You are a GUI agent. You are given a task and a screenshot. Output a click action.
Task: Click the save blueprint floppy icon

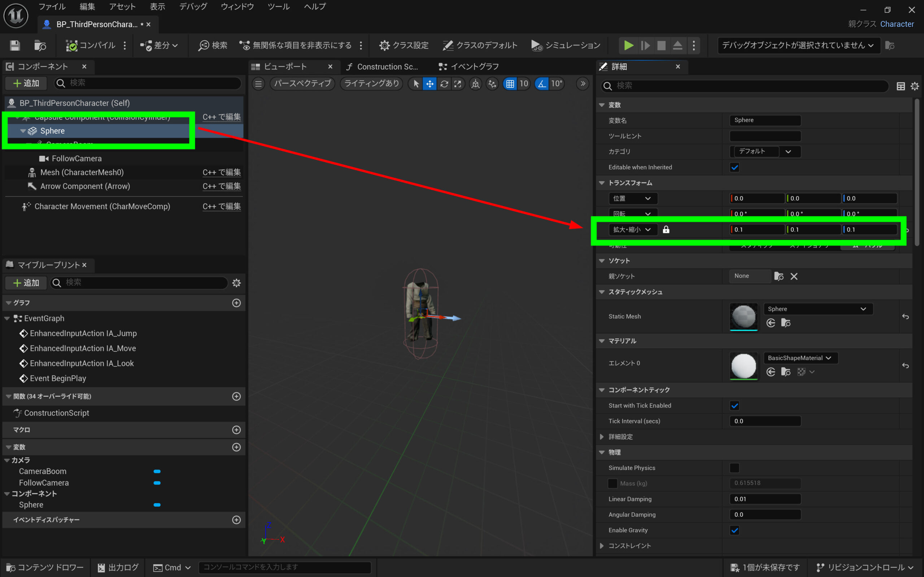(15, 45)
